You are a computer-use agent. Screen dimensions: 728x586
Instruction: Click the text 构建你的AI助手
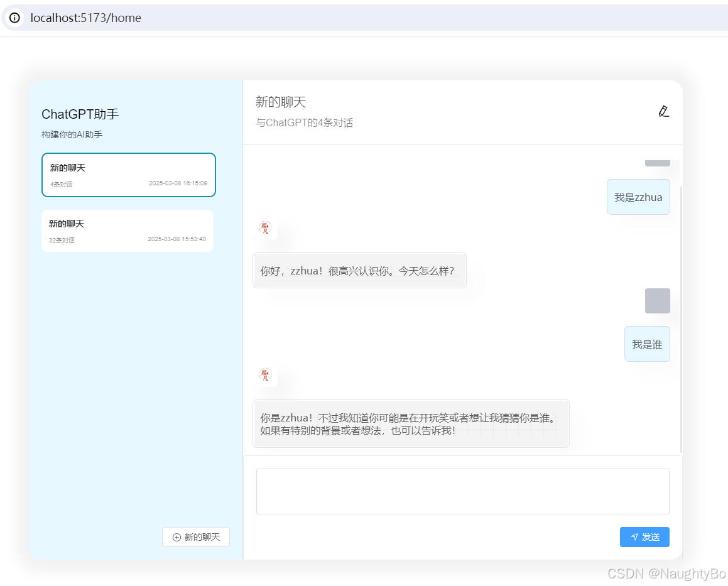72,134
